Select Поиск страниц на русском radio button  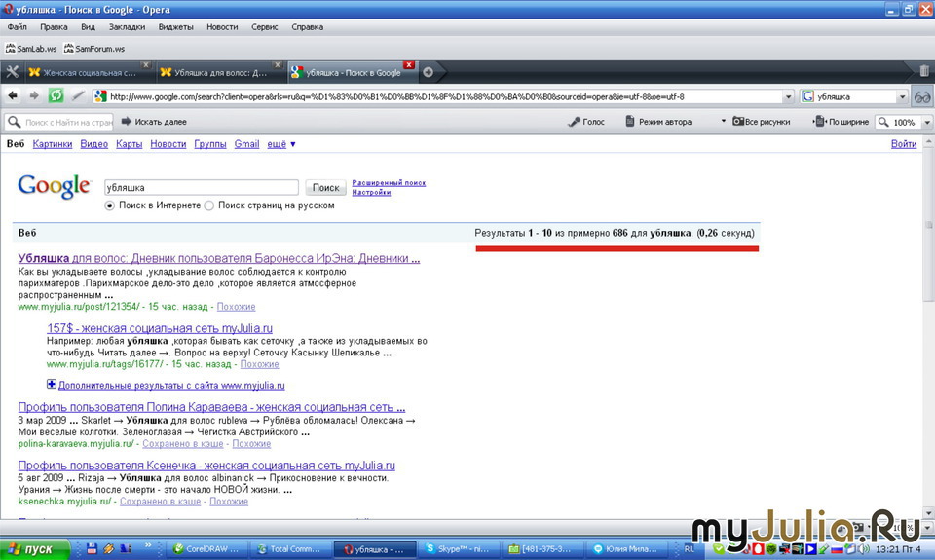click(208, 205)
